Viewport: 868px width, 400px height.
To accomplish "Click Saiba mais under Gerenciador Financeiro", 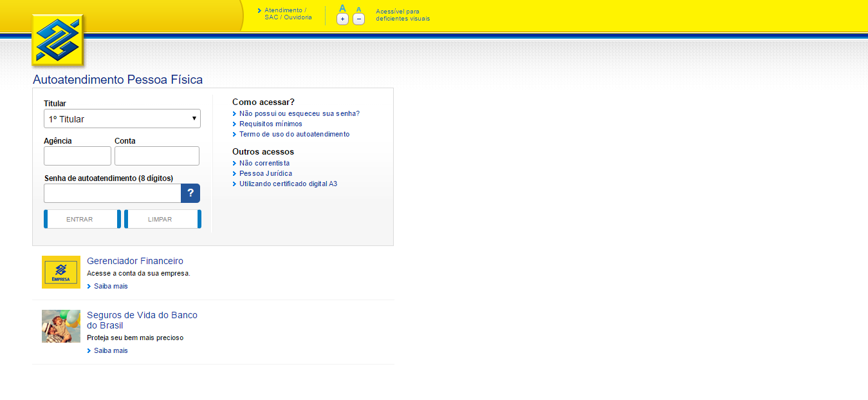I will 111,286.
